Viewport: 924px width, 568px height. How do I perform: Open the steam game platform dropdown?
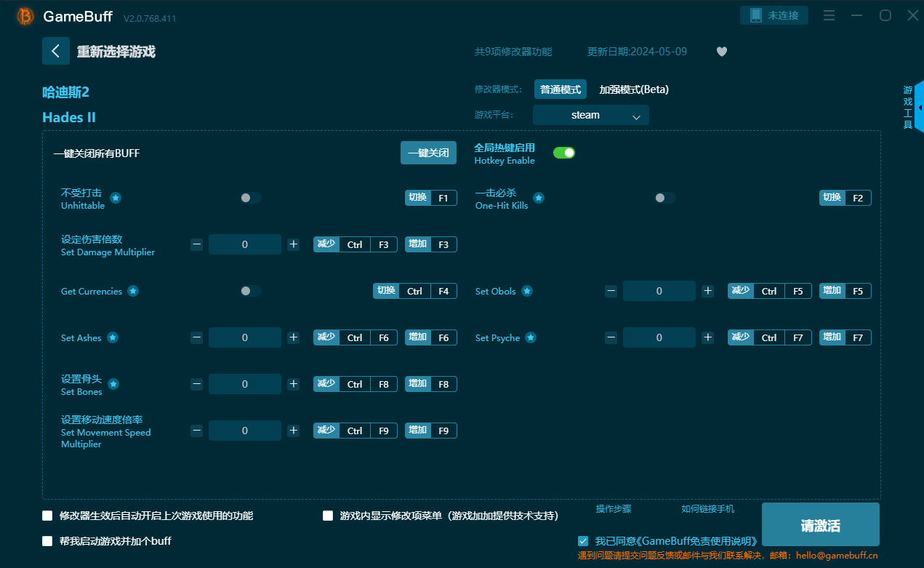click(x=590, y=115)
